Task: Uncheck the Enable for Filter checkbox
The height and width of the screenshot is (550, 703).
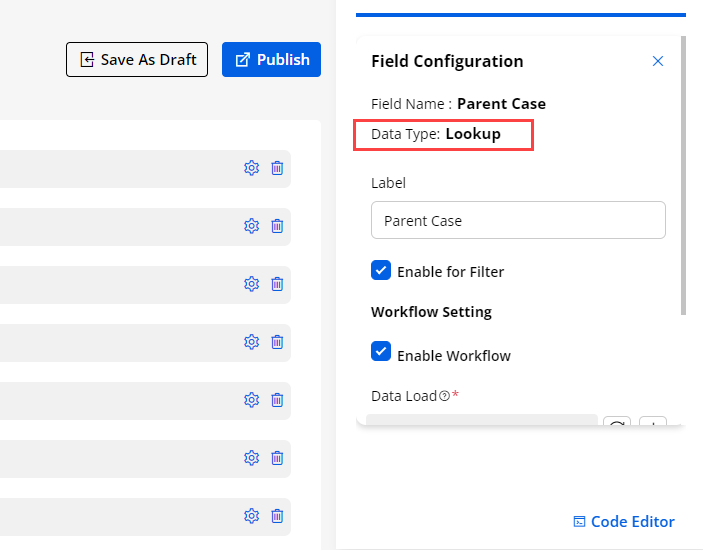Action: 381,270
